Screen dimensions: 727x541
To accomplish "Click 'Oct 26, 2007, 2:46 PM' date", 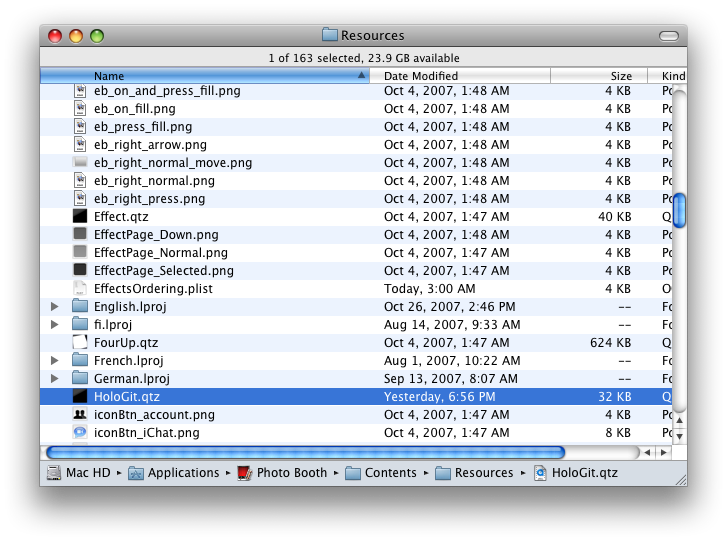I will click(449, 306).
